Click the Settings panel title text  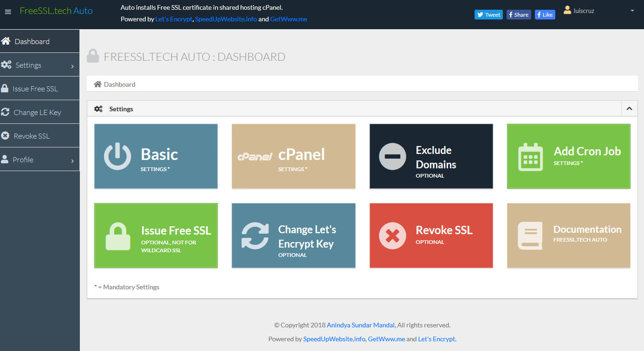121,109
